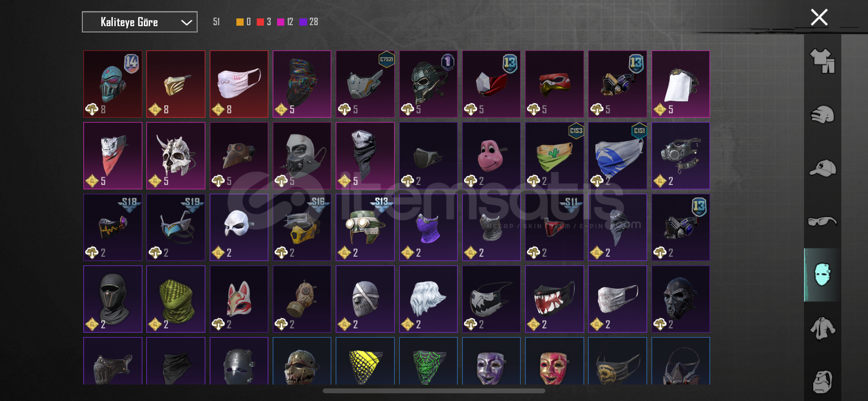
Task: Open the outfit sets category icon
Action: tap(822, 62)
